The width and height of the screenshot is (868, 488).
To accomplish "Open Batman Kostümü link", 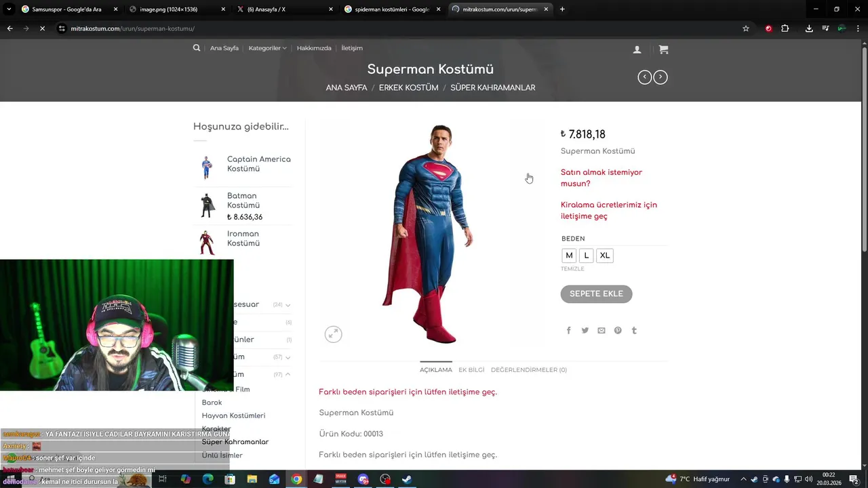I will (243, 201).
